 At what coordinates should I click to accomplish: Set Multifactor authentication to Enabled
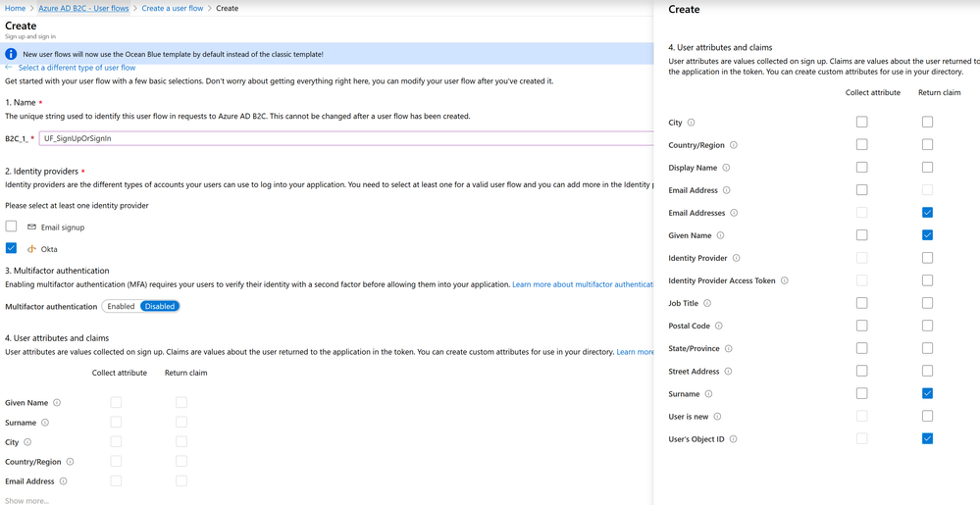click(x=121, y=306)
